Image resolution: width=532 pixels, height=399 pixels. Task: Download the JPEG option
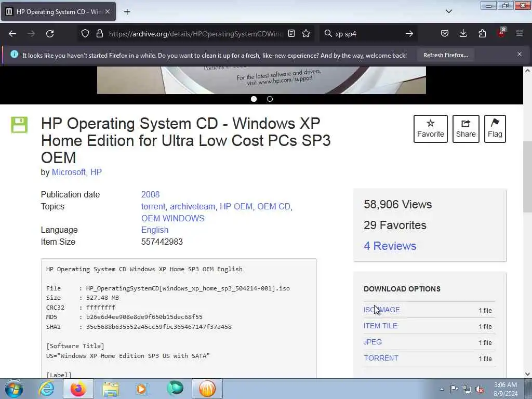373,342
